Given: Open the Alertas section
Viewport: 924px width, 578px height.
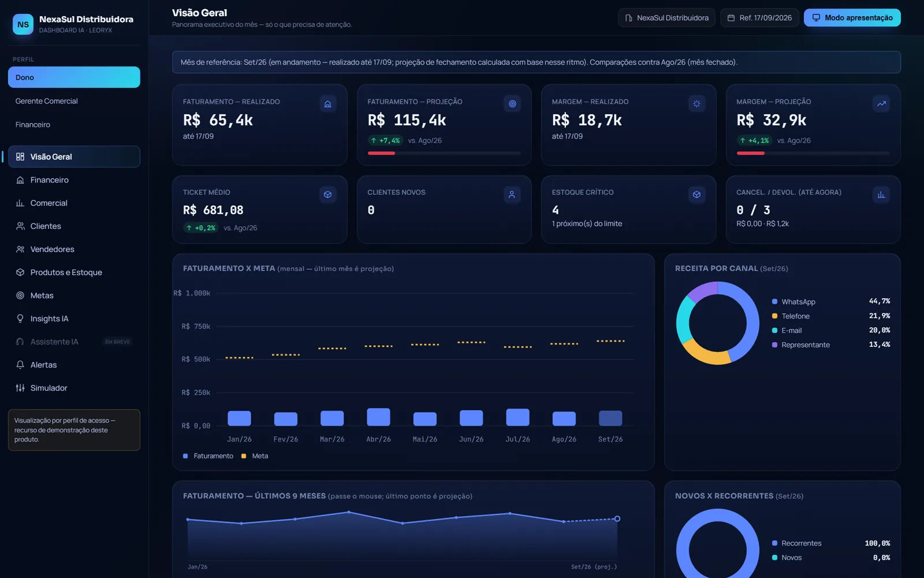Looking at the screenshot, I should [74, 365].
